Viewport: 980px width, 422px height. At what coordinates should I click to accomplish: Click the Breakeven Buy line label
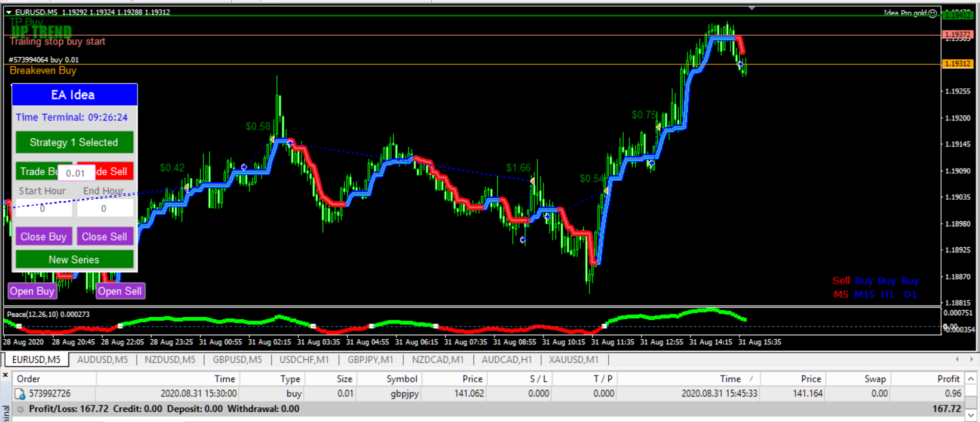pos(43,71)
